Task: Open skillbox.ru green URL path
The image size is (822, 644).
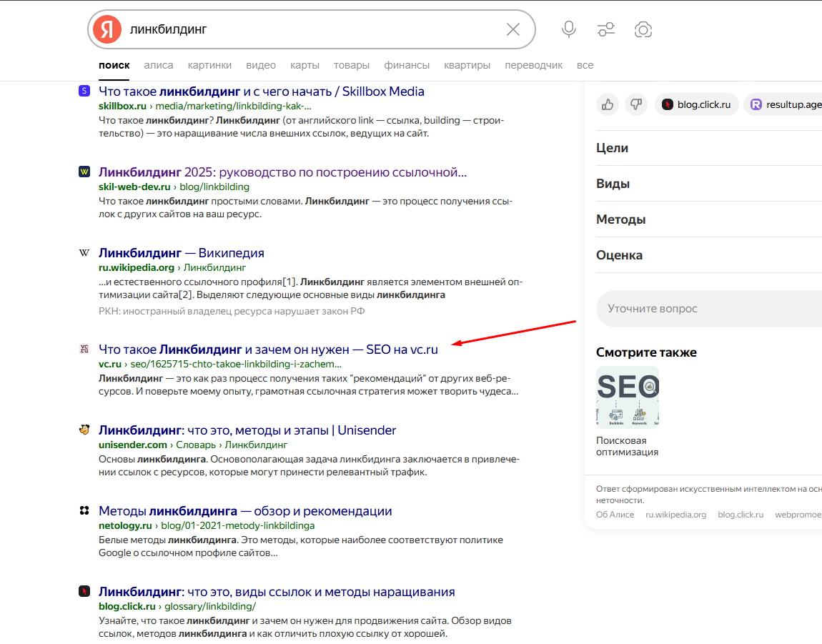Action: (204, 106)
